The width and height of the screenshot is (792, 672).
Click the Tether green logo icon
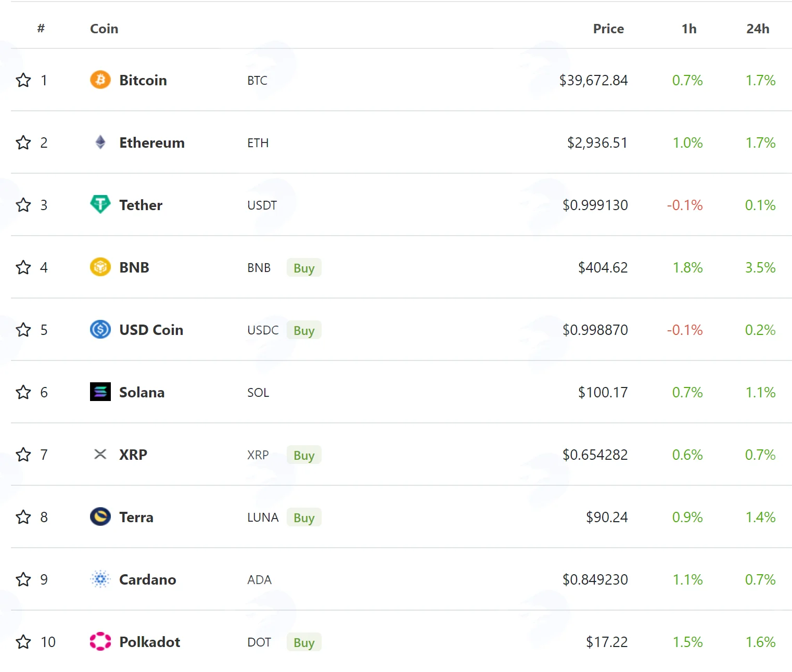click(x=100, y=204)
